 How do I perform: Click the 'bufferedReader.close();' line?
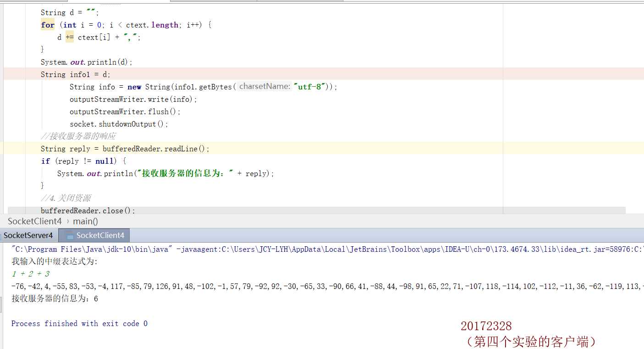tap(88, 211)
